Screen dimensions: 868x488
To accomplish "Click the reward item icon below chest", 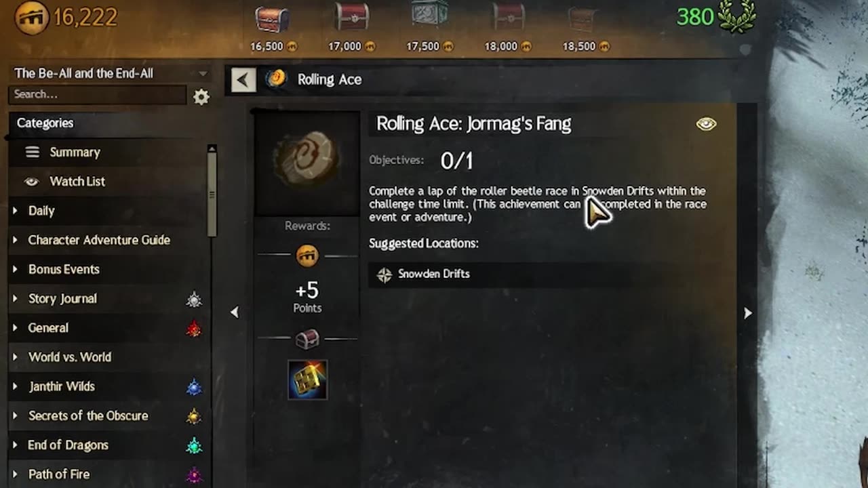I will [x=307, y=380].
